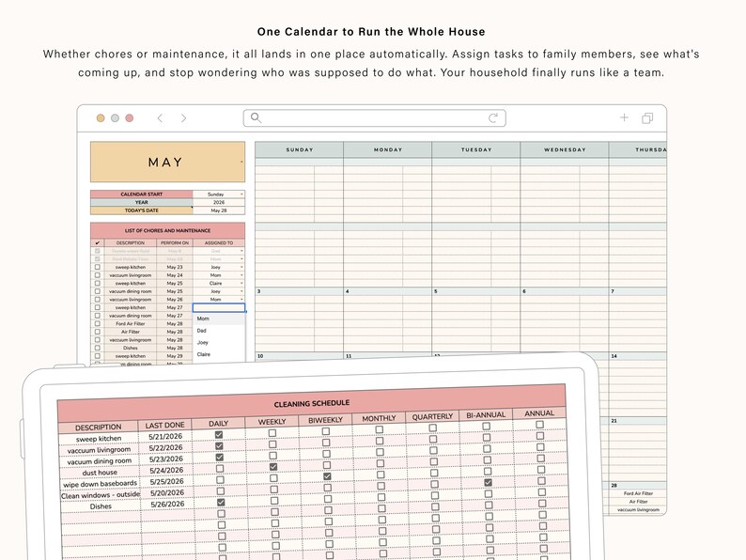Uncheck Biweekly for wipe down baseboards
The width and height of the screenshot is (746, 560).
327,476
